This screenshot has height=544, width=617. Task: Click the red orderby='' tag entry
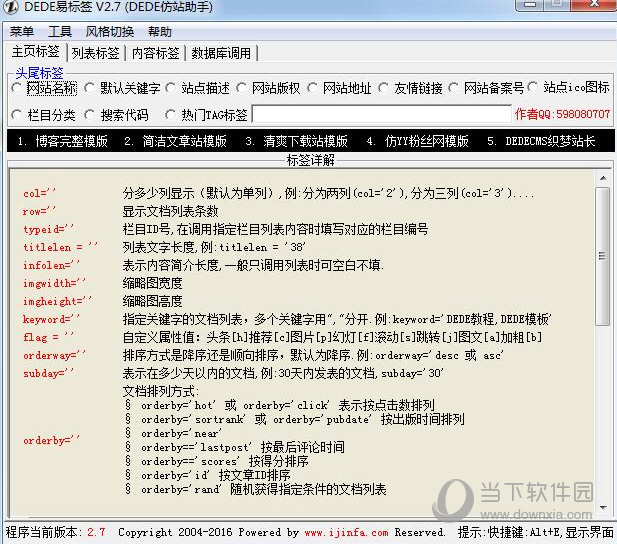(x=51, y=440)
